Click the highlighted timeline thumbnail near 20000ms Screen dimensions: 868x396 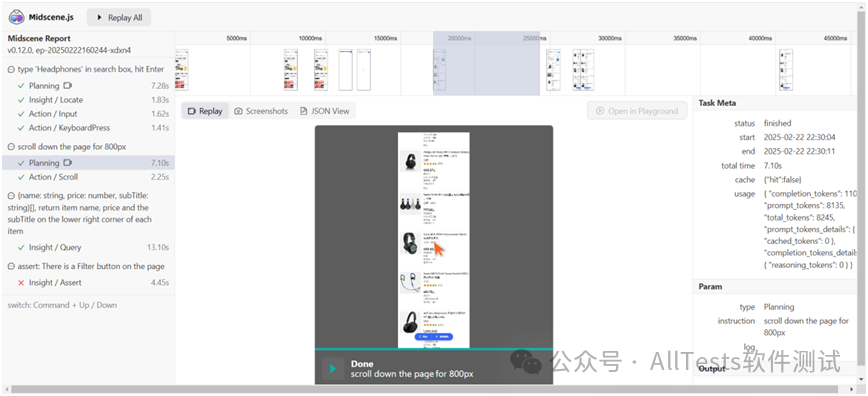(x=440, y=69)
